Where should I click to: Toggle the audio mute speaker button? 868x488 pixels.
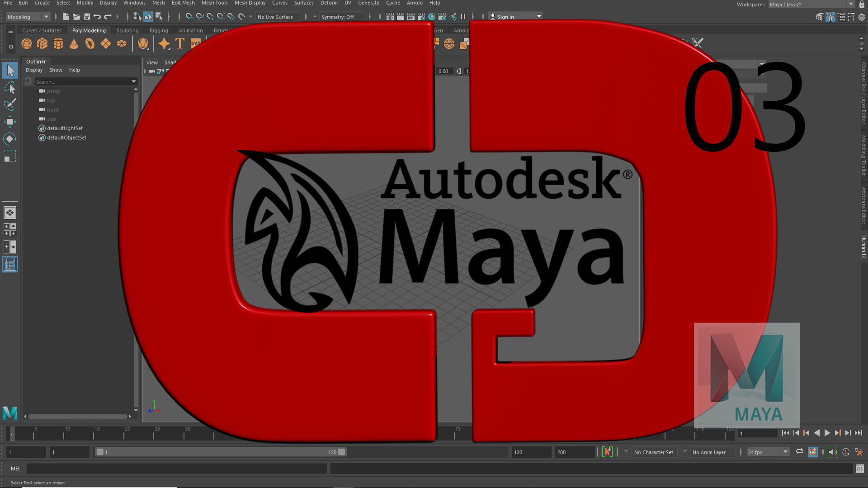coord(832,452)
